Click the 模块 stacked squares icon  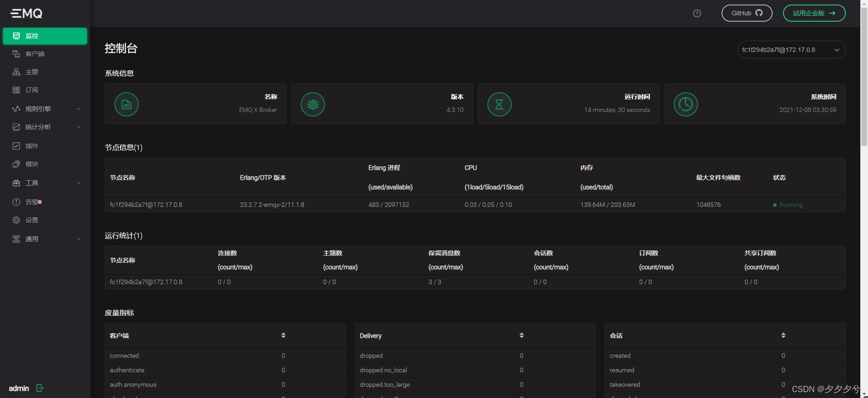[16, 164]
